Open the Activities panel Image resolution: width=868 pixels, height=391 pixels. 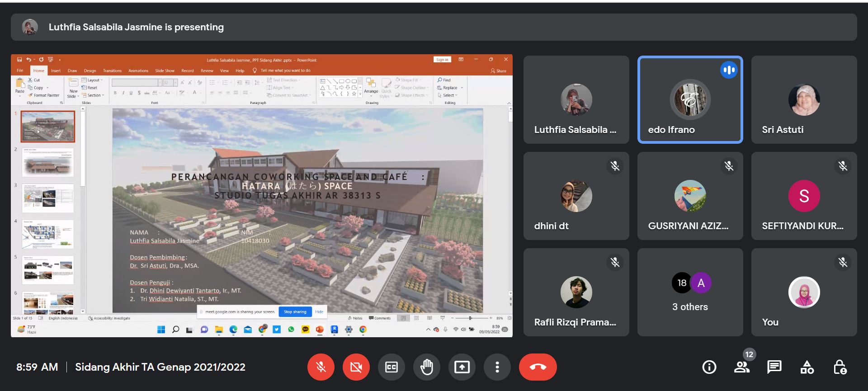tap(807, 367)
